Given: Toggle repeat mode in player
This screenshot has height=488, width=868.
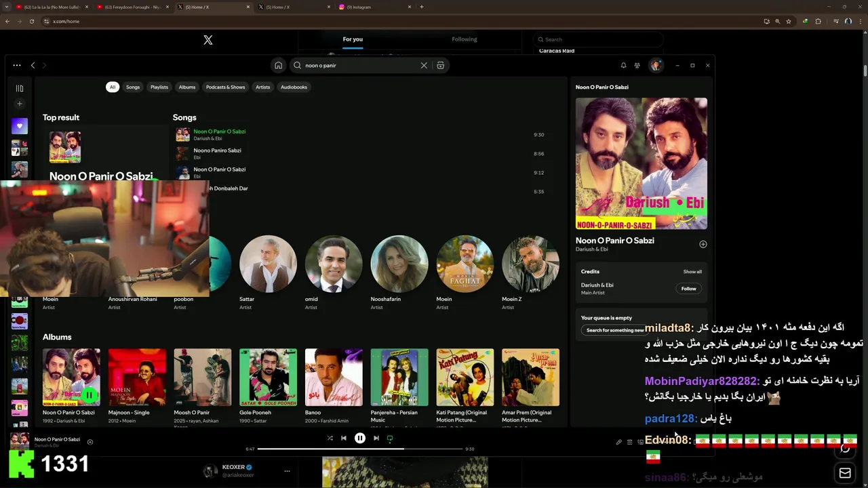Looking at the screenshot, I should pyautogui.click(x=390, y=439).
